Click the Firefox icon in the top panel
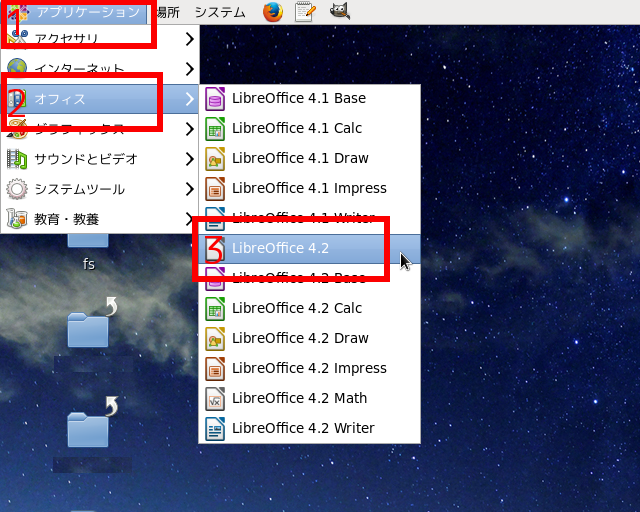 click(x=273, y=12)
